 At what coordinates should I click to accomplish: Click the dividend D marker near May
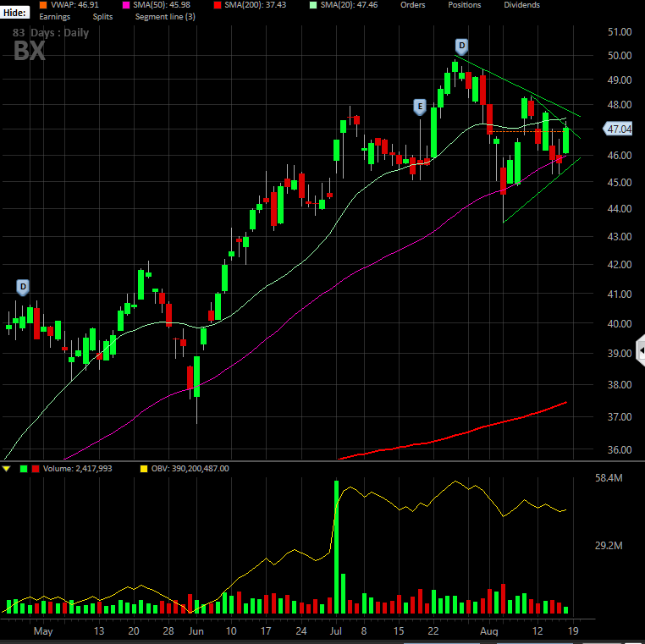tap(23, 287)
